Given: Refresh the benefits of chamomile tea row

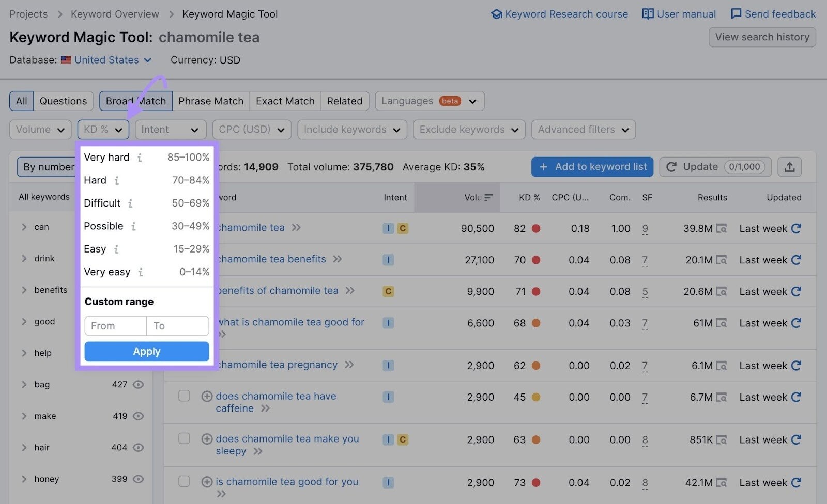Looking at the screenshot, I should (796, 291).
